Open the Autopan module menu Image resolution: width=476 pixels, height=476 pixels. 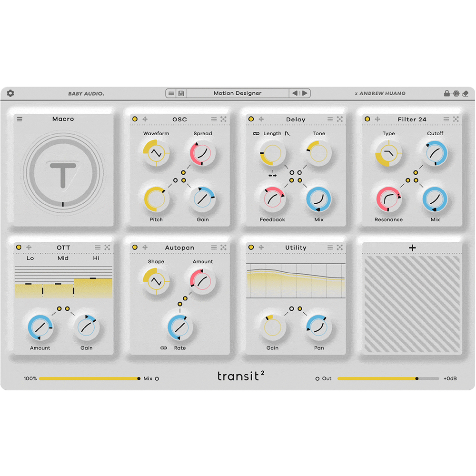214,248
